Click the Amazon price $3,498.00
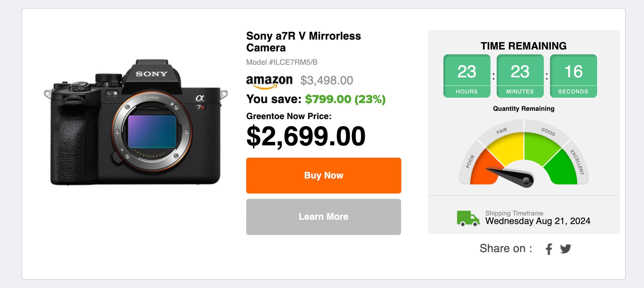 (327, 80)
